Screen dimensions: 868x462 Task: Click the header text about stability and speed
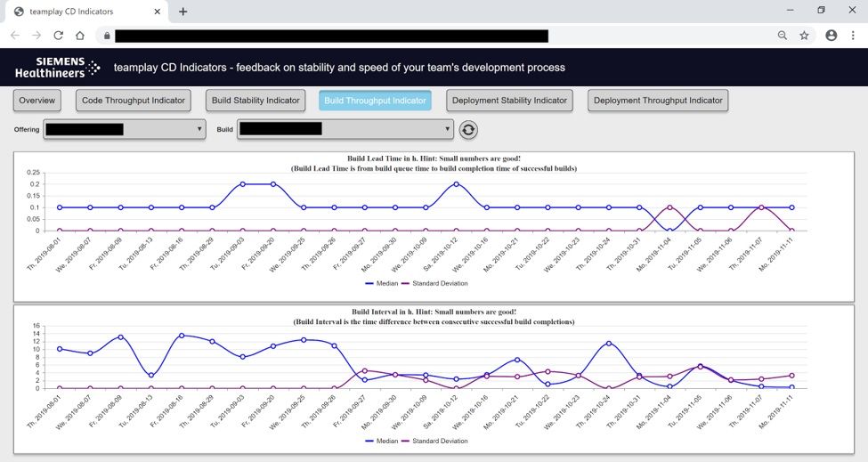point(339,68)
